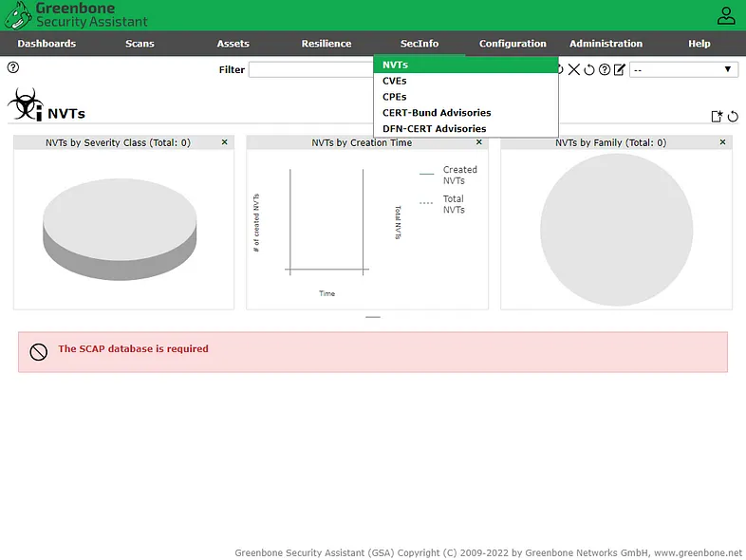Image resolution: width=746 pixels, height=560 pixels.
Task: Reset the filter to default
Action: tap(589, 70)
